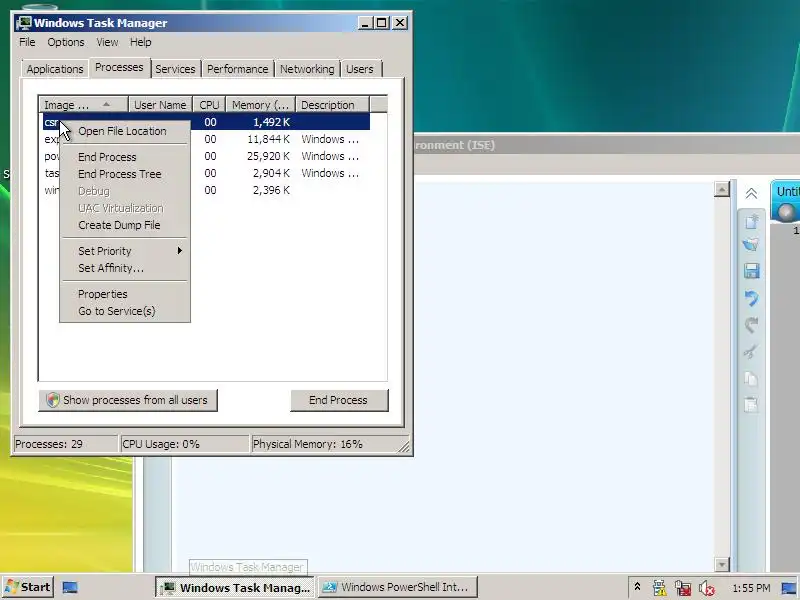Click the Cut scissors icon in ISE toolbar
Screen dimensions: 800x600
pos(751,352)
